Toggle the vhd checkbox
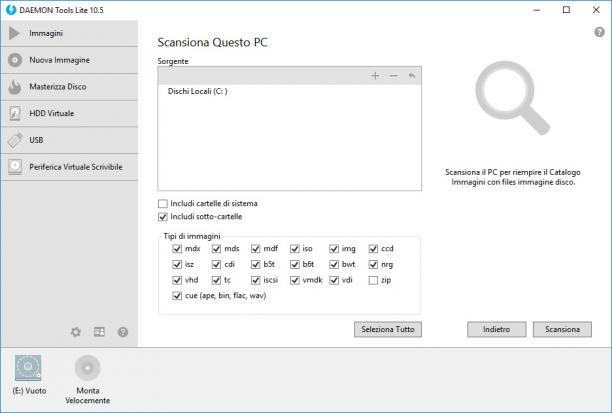 click(177, 280)
